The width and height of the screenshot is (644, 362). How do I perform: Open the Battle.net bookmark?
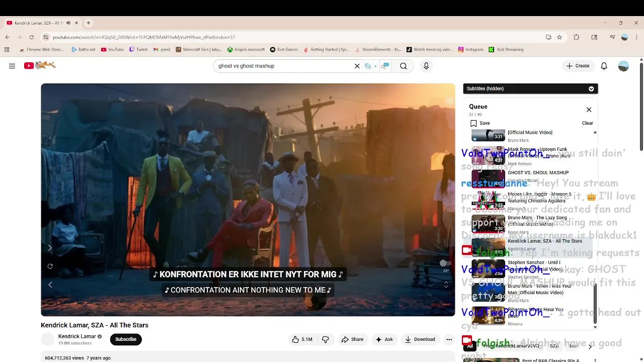click(83, 50)
